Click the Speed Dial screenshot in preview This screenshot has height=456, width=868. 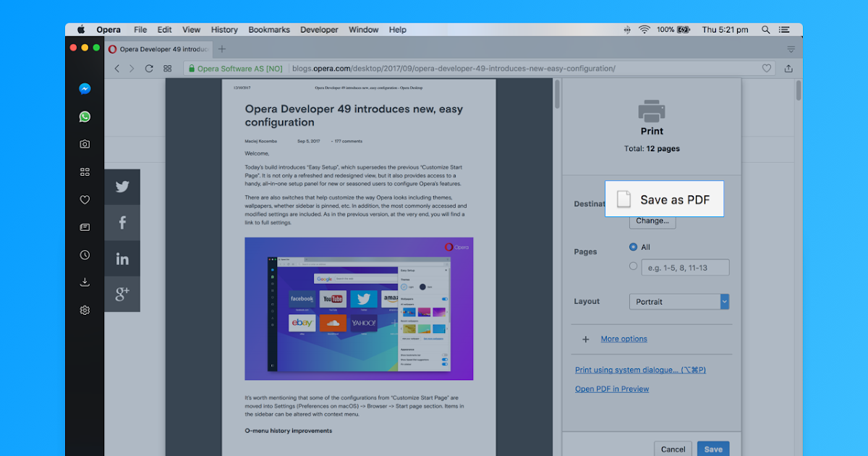coord(359,308)
